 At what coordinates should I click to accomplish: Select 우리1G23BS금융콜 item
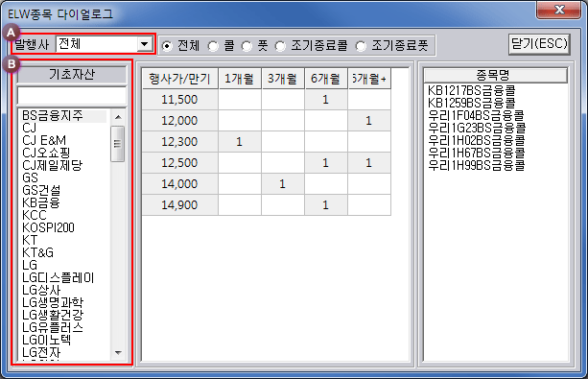pyautogui.click(x=477, y=128)
